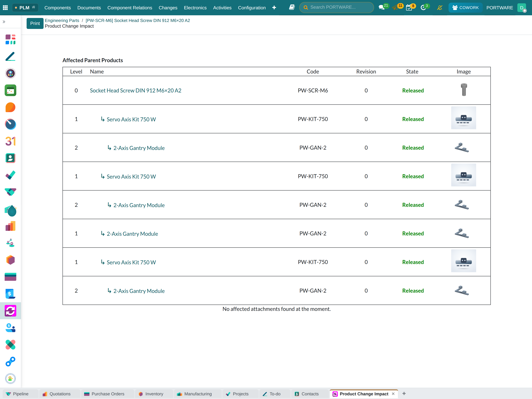Open the dashboard app icon in sidebar
The height and width of the screenshot is (399, 532).
(10, 39)
